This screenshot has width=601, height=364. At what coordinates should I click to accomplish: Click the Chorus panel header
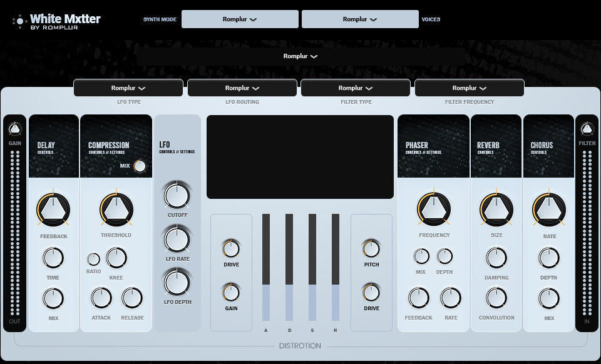pyautogui.click(x=548, y=146)
